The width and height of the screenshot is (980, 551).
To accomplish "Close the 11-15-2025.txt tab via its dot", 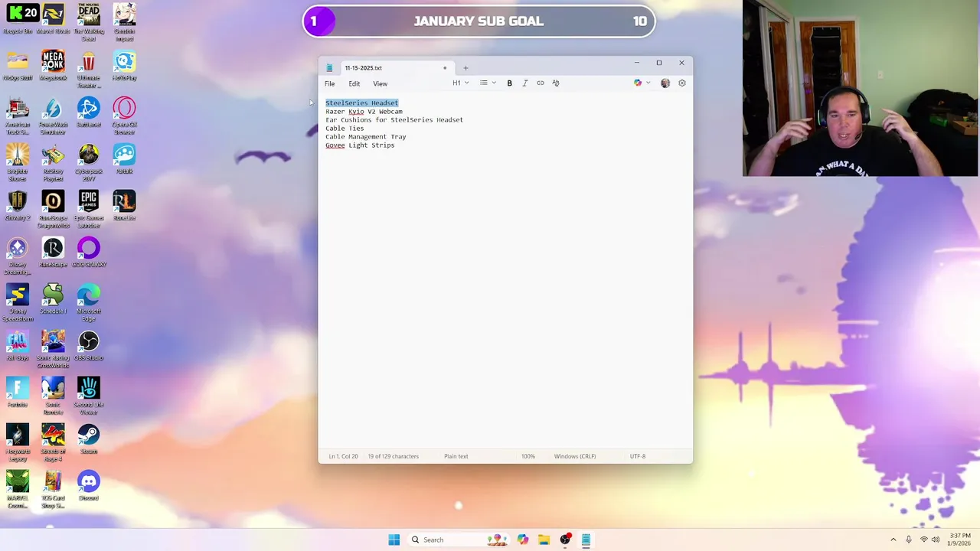I will [445, 68].
